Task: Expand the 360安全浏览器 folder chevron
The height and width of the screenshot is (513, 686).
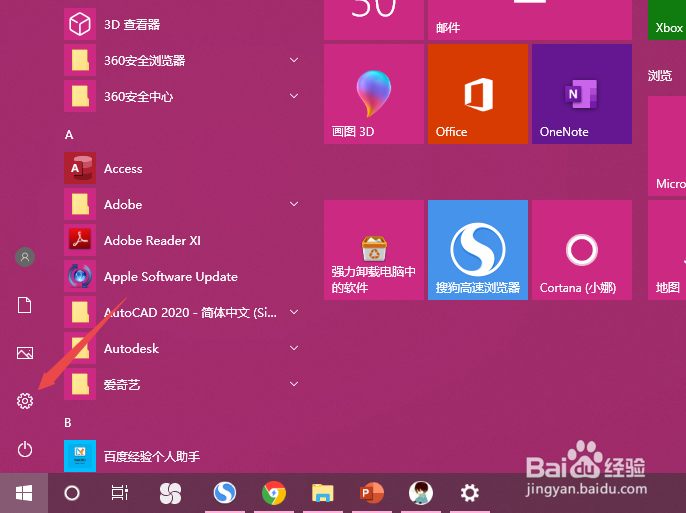Action: coord(294,60)
